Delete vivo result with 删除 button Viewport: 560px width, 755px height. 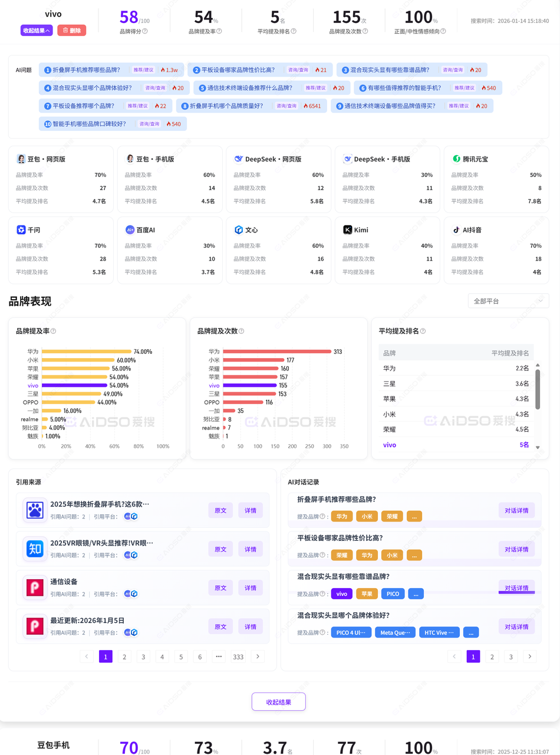point(71,30)
